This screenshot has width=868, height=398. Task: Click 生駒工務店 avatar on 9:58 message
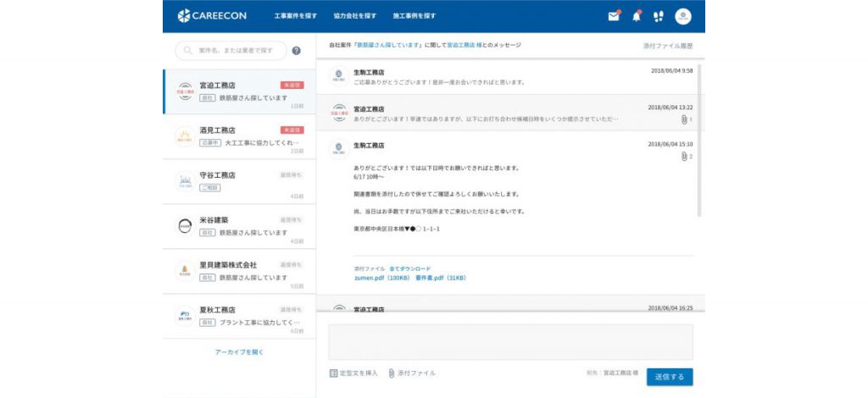339,76
